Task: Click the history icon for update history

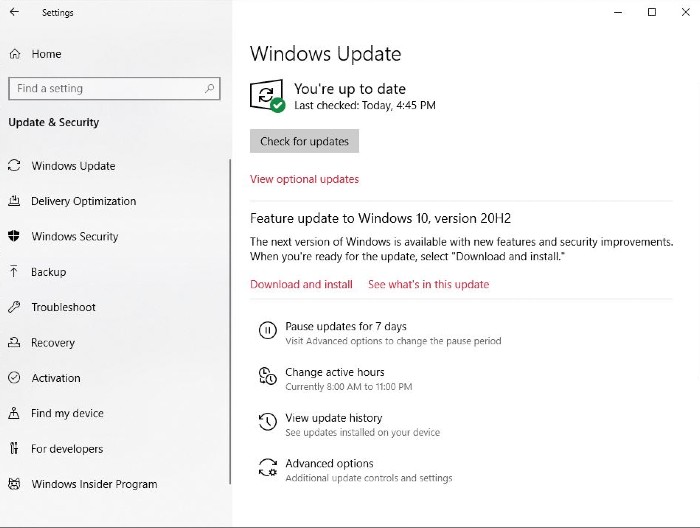Action: click(267, 422)
